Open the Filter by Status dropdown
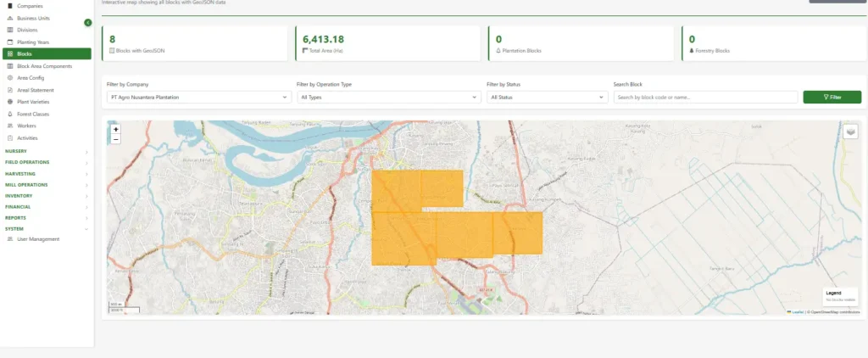868x358 pixels. (548, 97)
